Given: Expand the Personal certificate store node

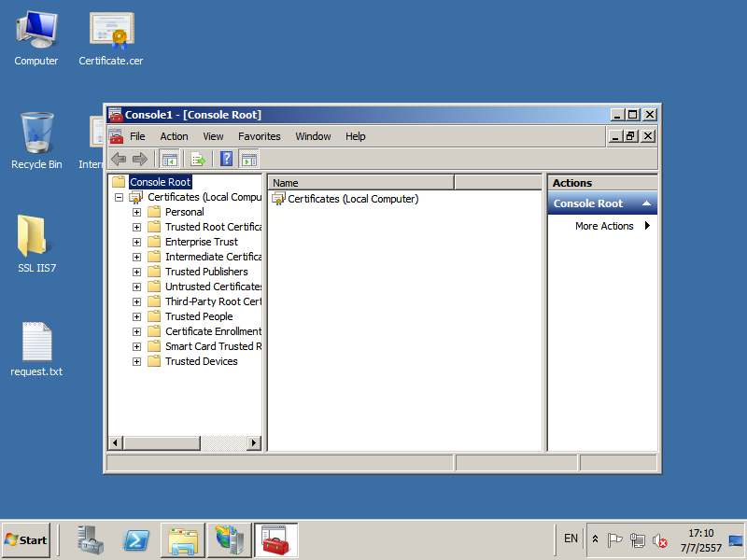Looking at the screenshot, I should [136, 212].
